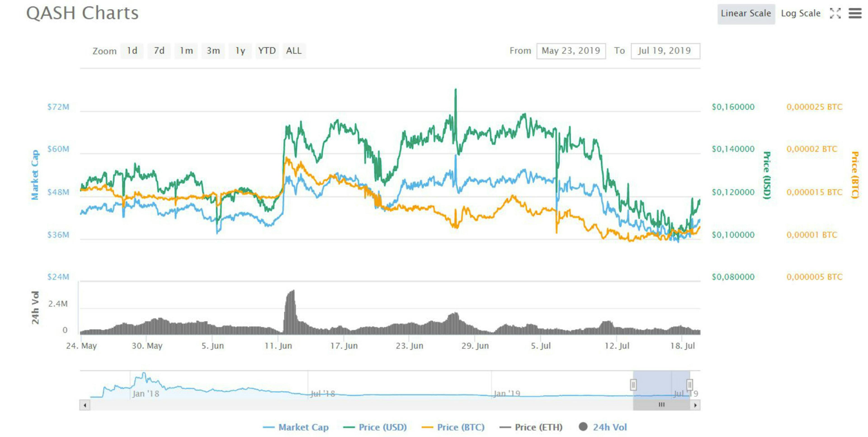Image resolution: width=868 pixels, height=437 pixels.
Task: Click the $36M market cap label
Action: pos(58,235)
